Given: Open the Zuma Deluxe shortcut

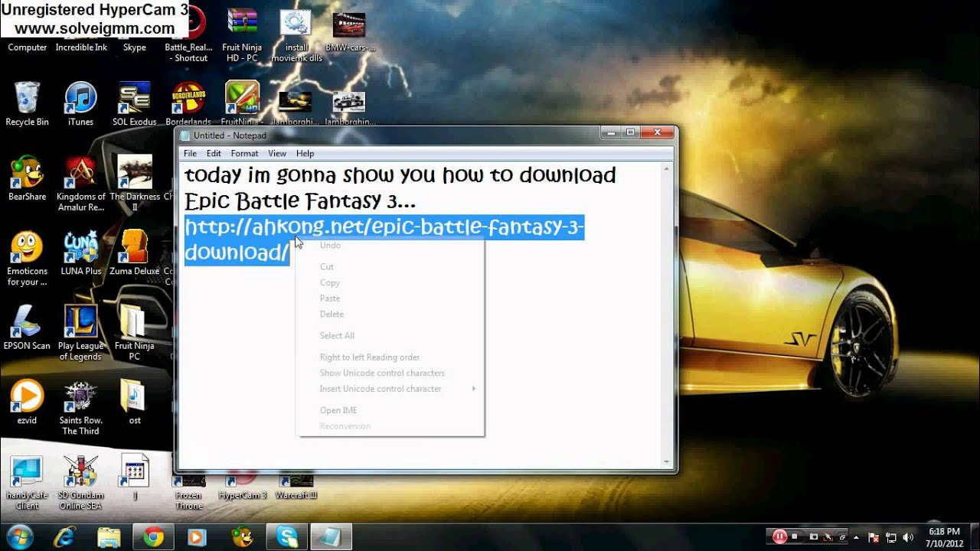Looking at the screenshot, I should [135, 253].
